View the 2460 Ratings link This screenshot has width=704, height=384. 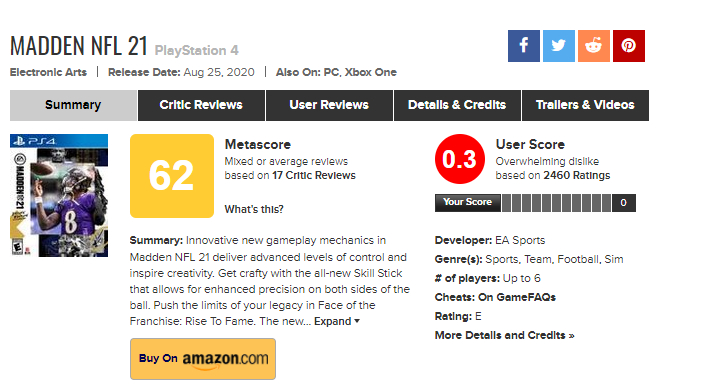(577, 176)
